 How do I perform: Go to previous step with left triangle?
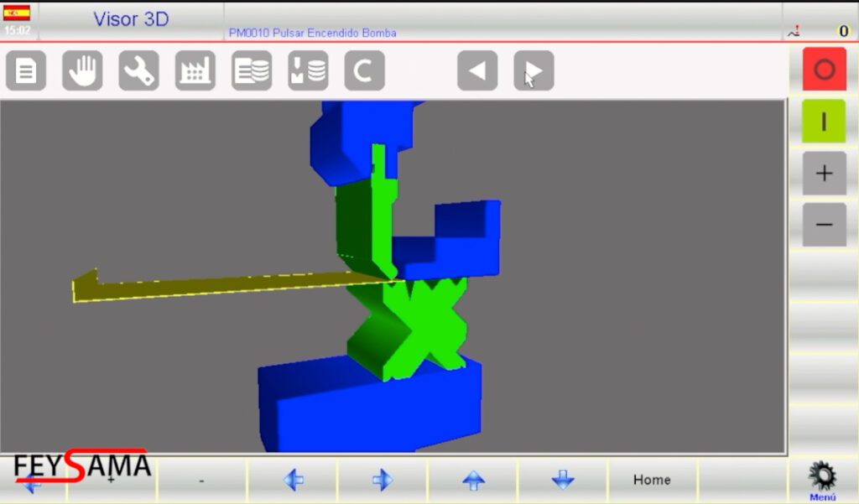pos(477,71)
